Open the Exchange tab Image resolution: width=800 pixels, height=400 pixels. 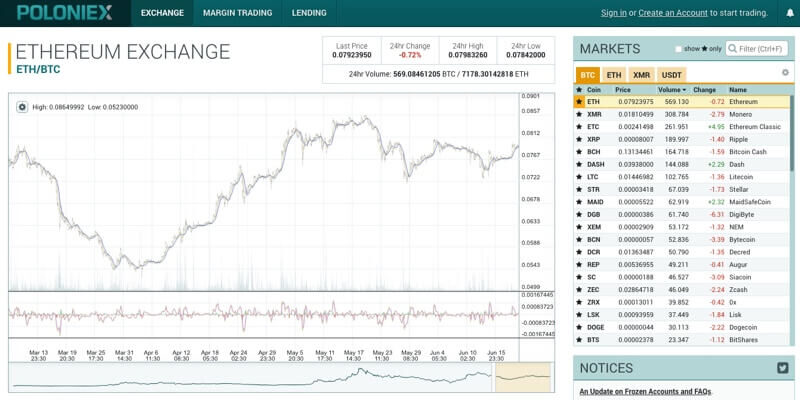[162, 13]
